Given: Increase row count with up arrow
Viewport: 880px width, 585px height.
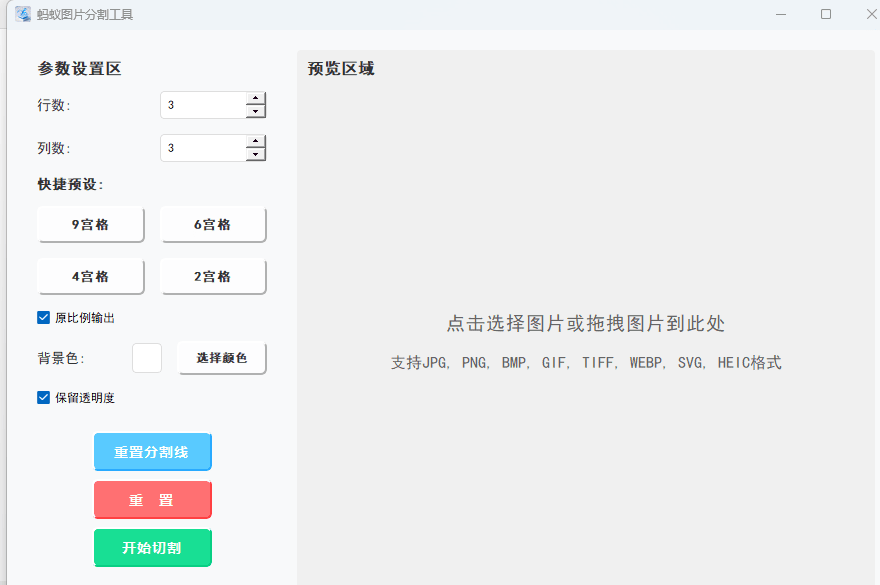Looking at the screenshot, I should 256,98.
